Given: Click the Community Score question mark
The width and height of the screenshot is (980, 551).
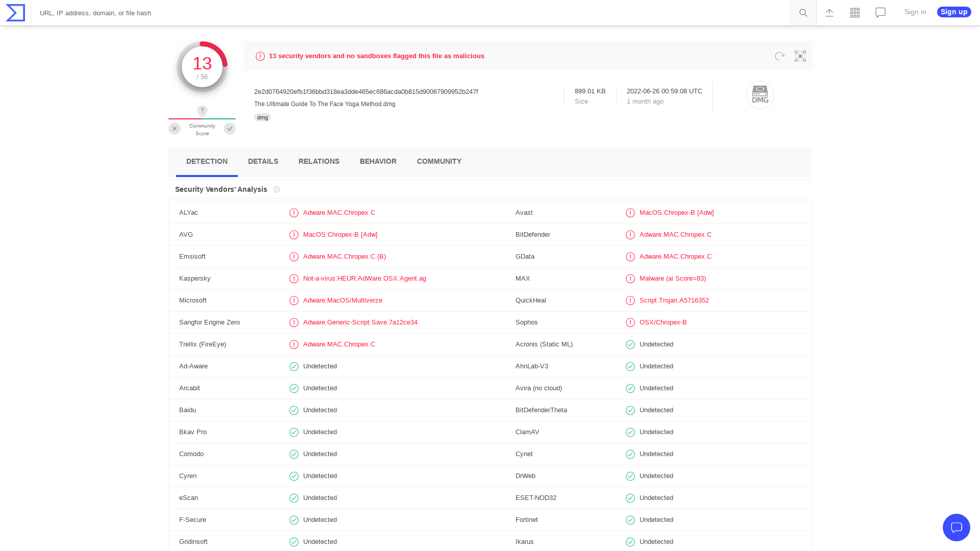Looking at the screenshot, I should (x=202, y=111).
